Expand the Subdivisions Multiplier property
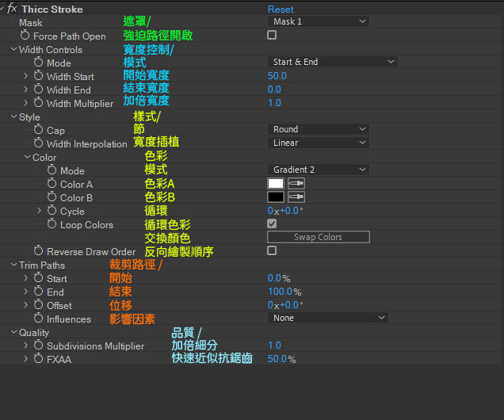Image resolution: width=504 pixels, height=420 pixels. coord(25,346)
